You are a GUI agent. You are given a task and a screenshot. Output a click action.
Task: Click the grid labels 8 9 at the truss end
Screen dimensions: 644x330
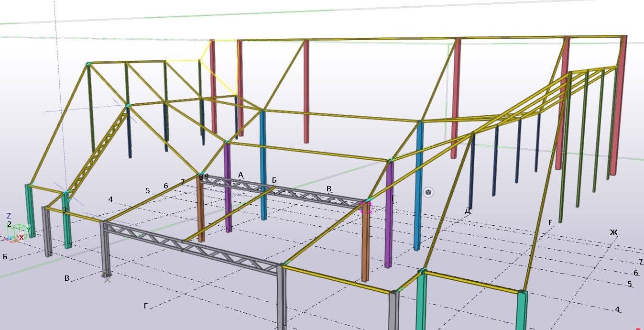[x=204, y=176]
